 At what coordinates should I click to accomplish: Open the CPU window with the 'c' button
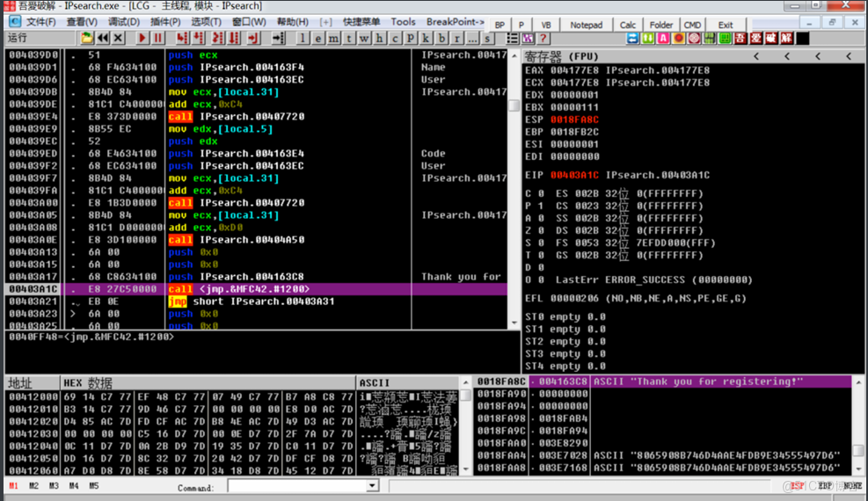[x=395, y=38]
